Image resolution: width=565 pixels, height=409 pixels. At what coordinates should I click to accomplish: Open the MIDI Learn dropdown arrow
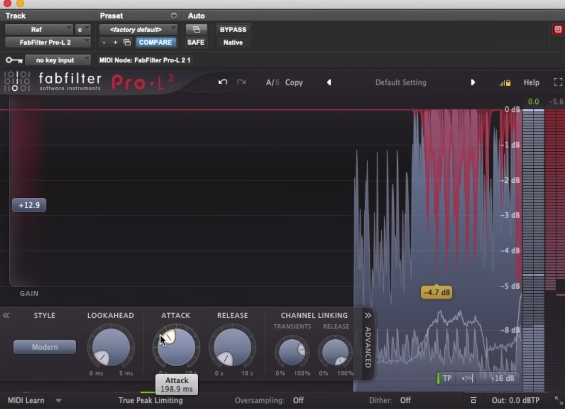(58, 400)
